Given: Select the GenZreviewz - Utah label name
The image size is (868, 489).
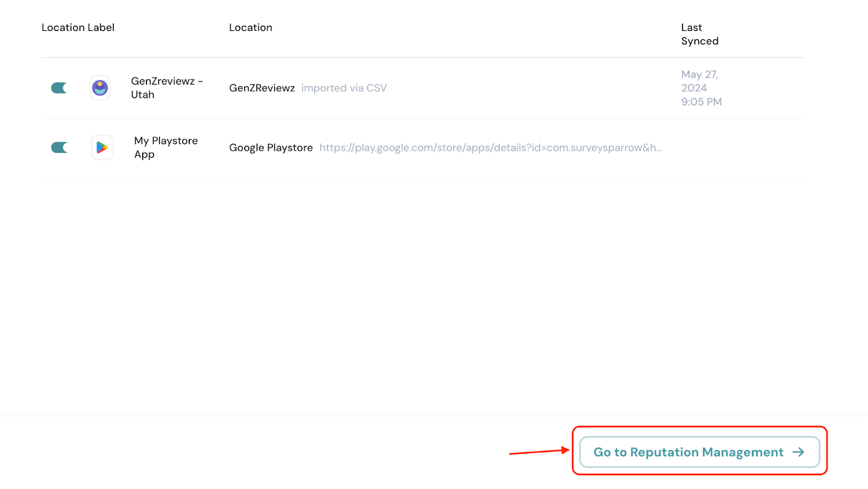Looking at the screenshot, I should 167,88.
